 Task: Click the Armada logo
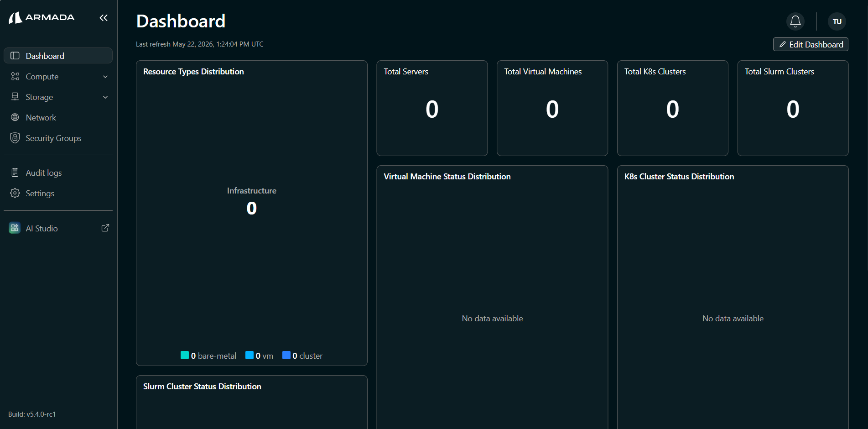42,17
